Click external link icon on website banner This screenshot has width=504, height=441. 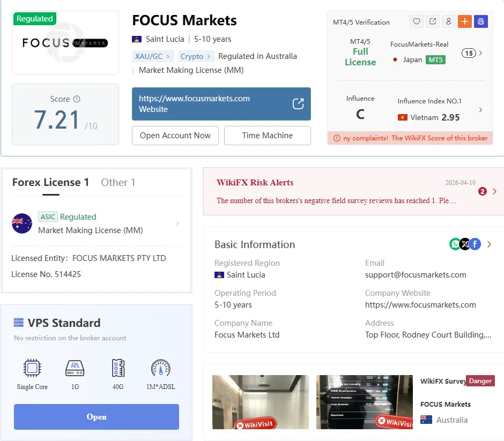[x=298, y=104]
